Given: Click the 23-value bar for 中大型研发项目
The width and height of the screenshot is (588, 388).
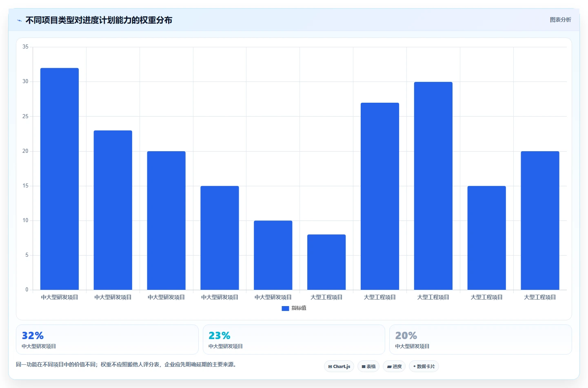Looking at the screenshot, I should pyautogui.click(x=113, y=210).
